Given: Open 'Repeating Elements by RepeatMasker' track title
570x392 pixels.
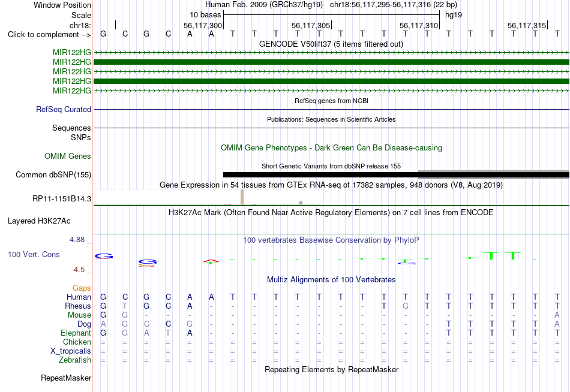Looking at the screenshot, I should click(331, 369).
